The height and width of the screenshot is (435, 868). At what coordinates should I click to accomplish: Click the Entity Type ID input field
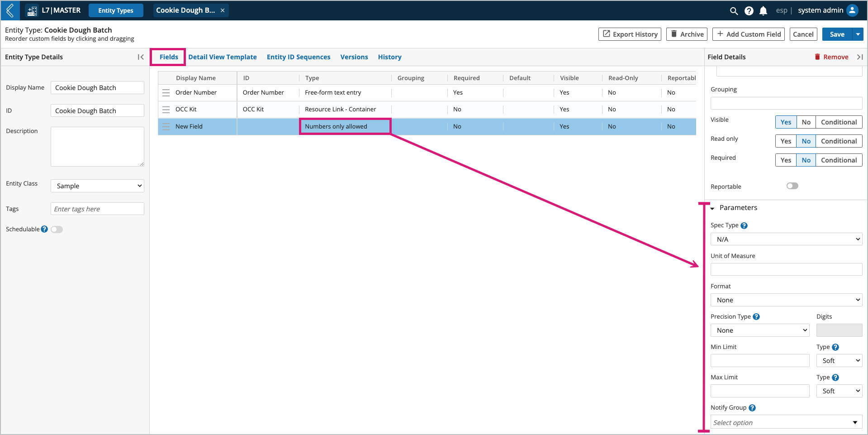(x=97, y=111)
